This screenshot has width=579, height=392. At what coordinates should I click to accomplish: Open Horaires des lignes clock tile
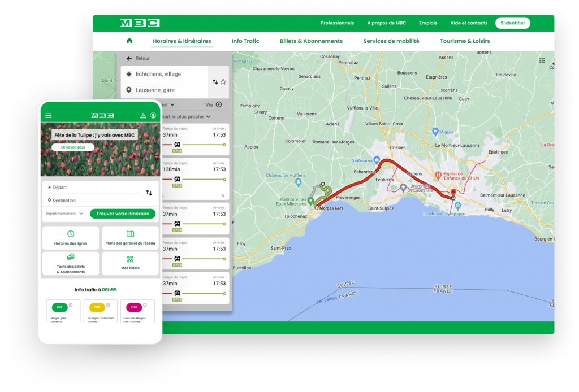pyautogui.click(x=71, y=238)
